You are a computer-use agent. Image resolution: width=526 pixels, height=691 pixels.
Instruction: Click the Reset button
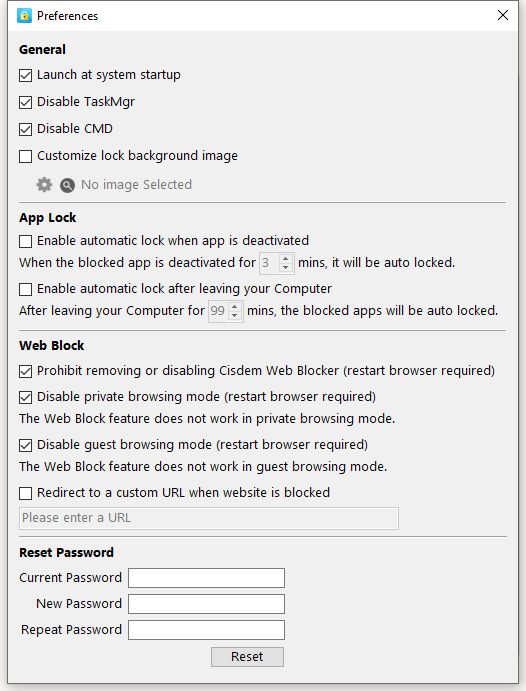(247, 657)
